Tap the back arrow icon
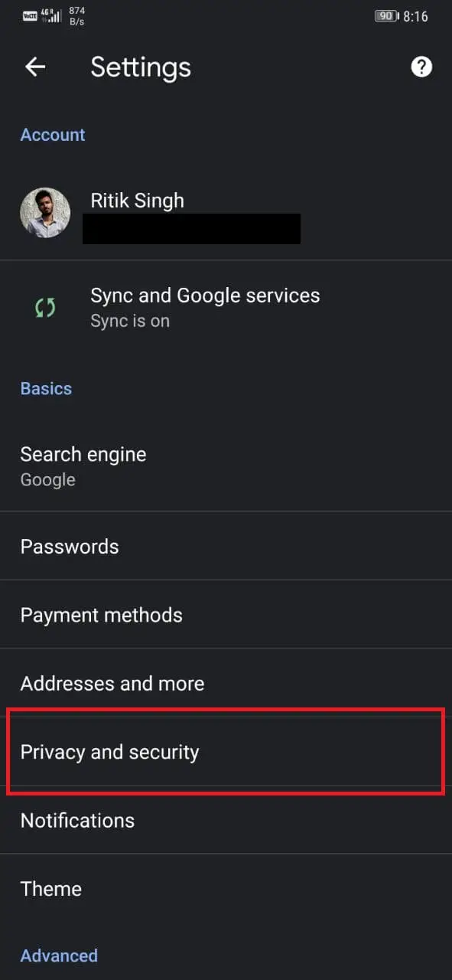Viewport: 452px width, 980px height. coord(35,67)
